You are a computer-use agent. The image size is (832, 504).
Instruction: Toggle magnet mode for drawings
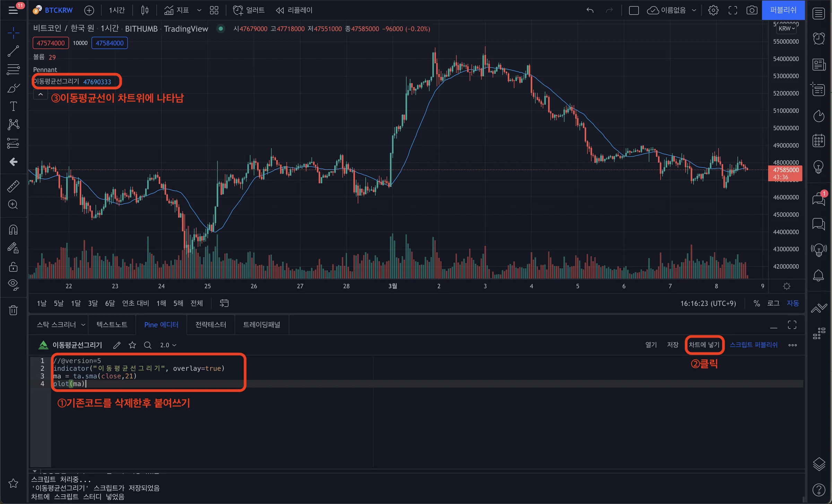(x=13, y=230)
